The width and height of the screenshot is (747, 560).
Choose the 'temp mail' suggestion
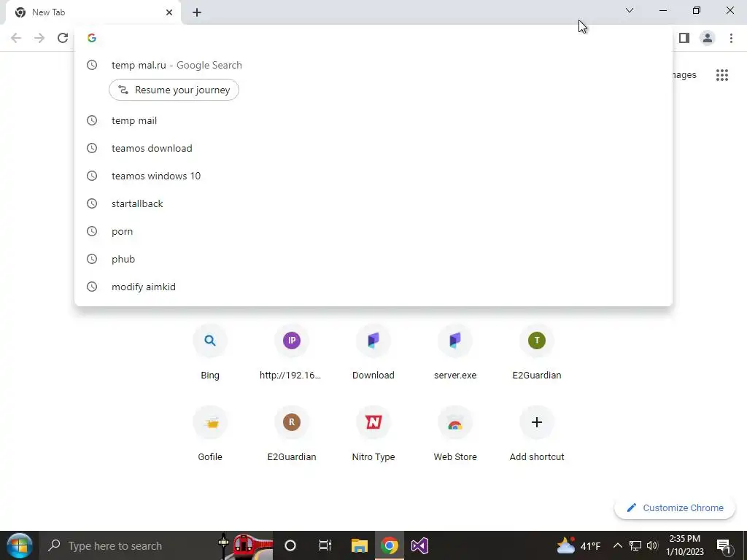click(x=373, y=120)
